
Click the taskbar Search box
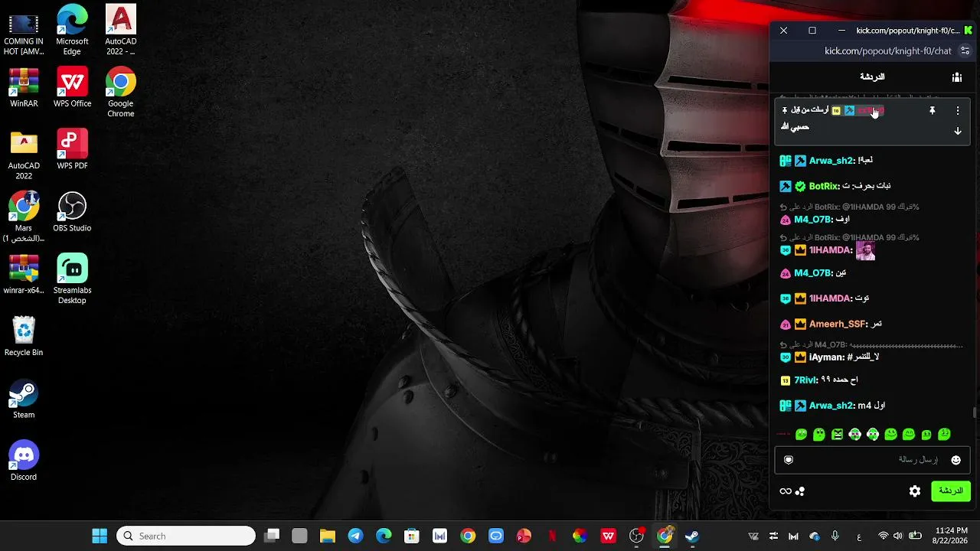(186, 536)
